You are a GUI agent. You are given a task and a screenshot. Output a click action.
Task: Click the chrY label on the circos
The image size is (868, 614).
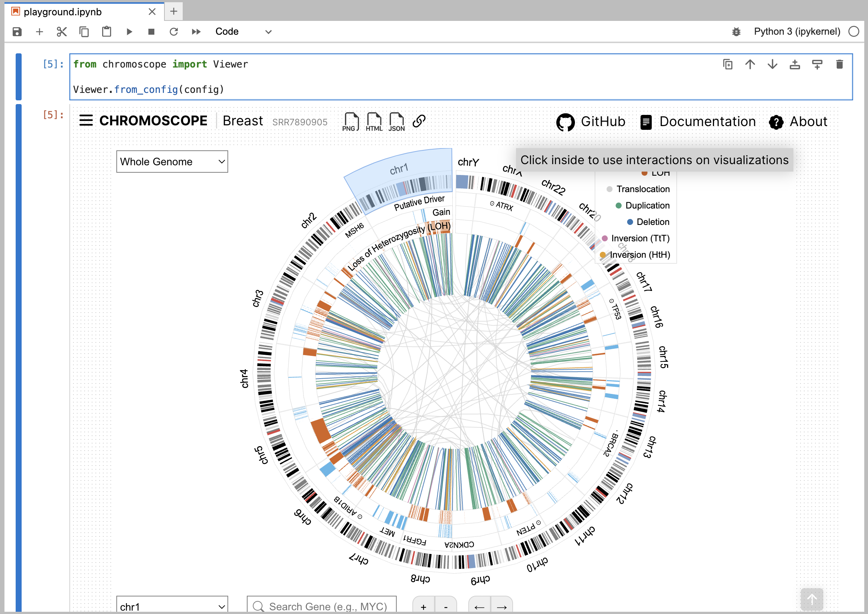468,162
